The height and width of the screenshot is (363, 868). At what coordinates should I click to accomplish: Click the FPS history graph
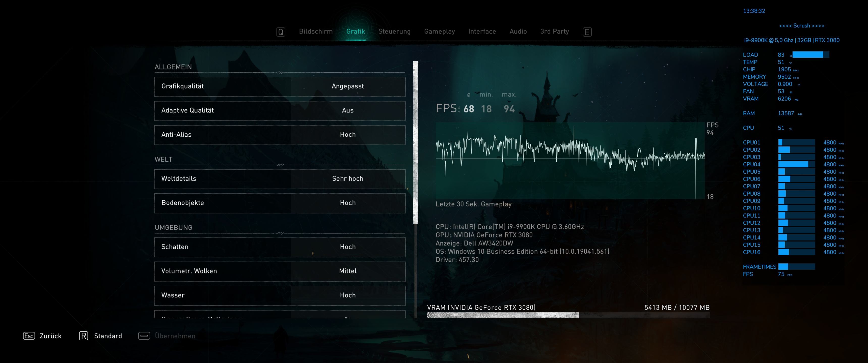pos(570,160)
